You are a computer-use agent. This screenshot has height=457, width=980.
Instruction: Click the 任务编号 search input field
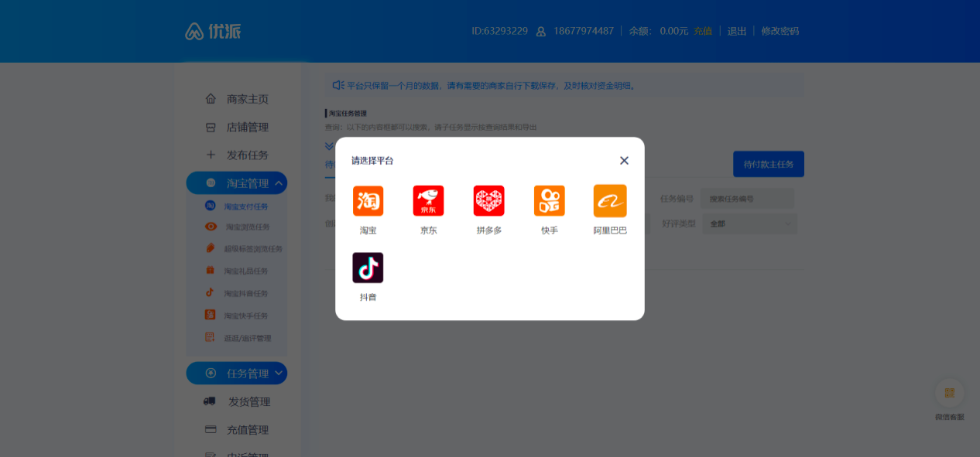tap(747, 199)
